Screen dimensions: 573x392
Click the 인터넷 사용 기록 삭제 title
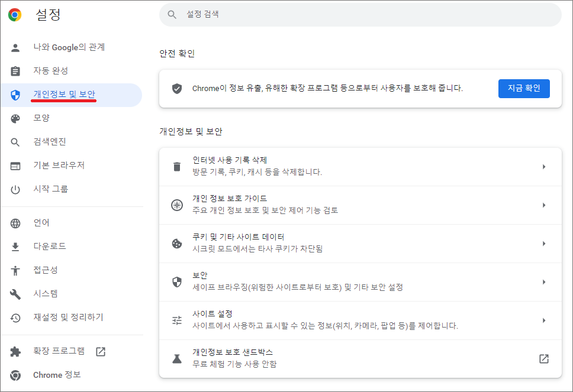230,160
